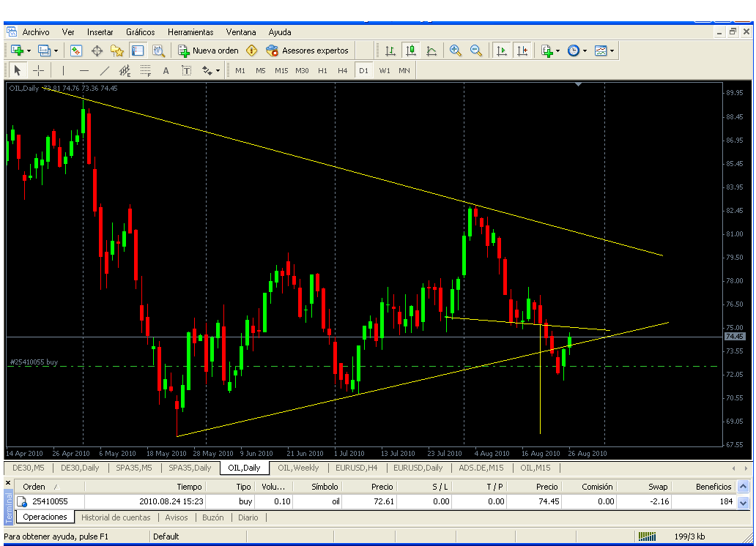Toggle Asesores expertos button
Viewport: 756px width, 546px height.
[x=307, y=51]
